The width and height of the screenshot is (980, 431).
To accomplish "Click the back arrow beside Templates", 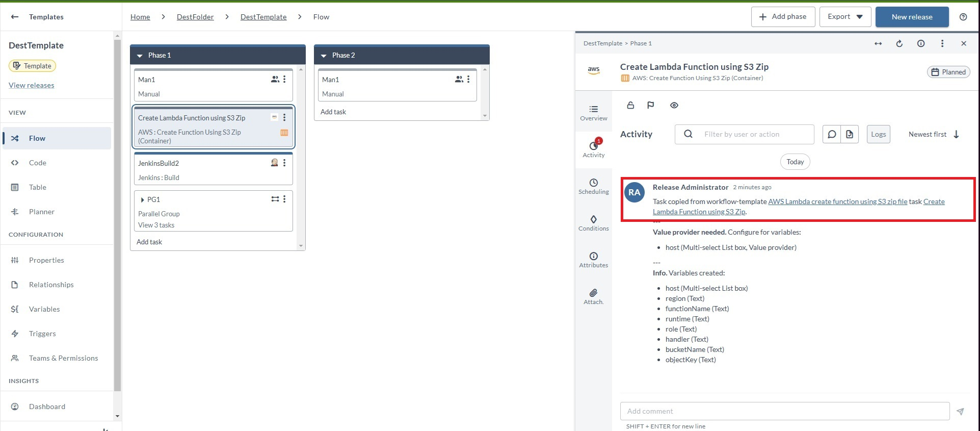I will coord(15,17).
